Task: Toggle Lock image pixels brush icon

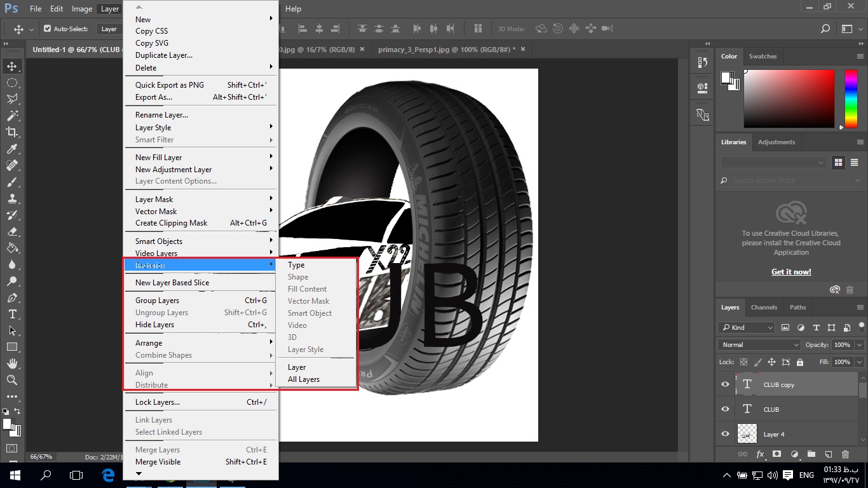Action: (757, 362)
